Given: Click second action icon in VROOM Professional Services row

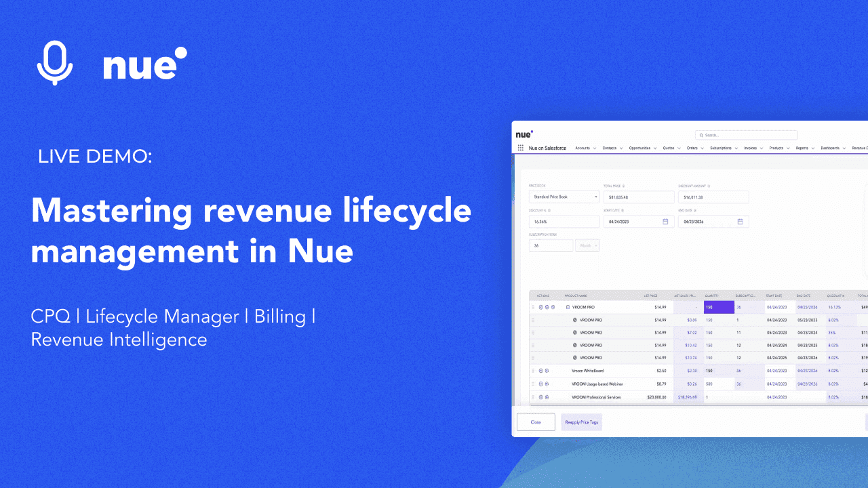Looking at the screenshot, I should (547, 397).
